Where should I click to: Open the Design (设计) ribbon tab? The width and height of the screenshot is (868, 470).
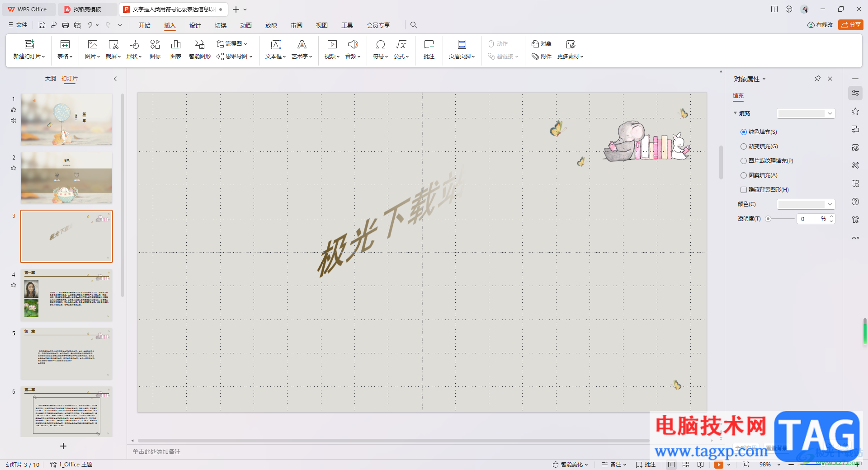click(x=195, y=25)
